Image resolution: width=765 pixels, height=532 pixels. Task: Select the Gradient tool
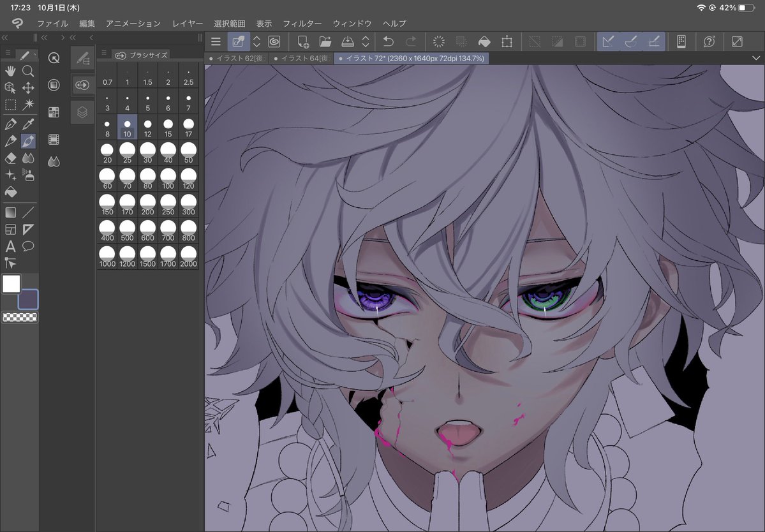pos(10,212)
